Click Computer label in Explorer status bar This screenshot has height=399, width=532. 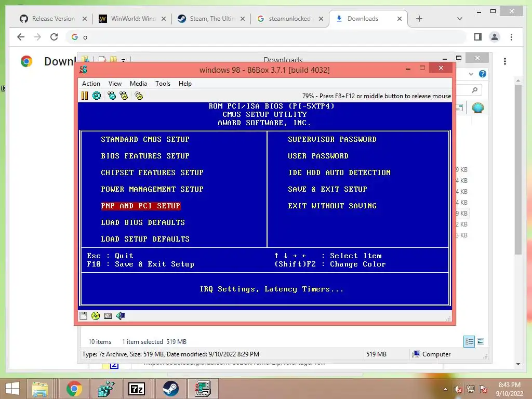[x=436, y=354]
